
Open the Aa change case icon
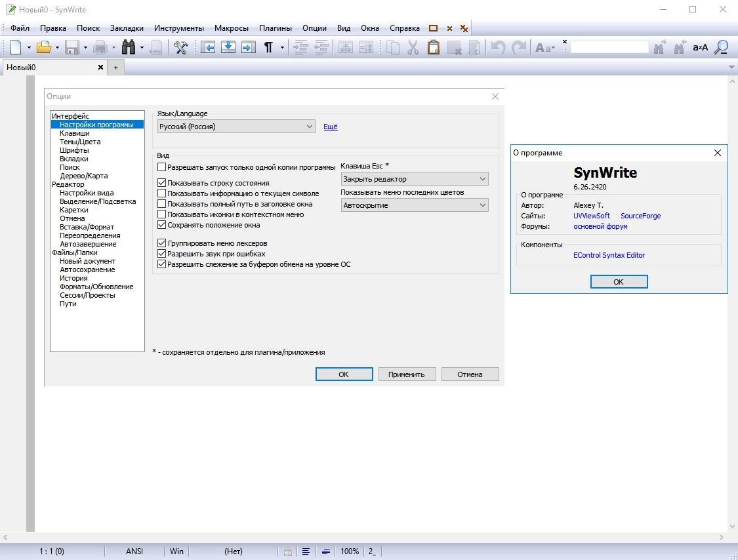[x=544, y=47]
